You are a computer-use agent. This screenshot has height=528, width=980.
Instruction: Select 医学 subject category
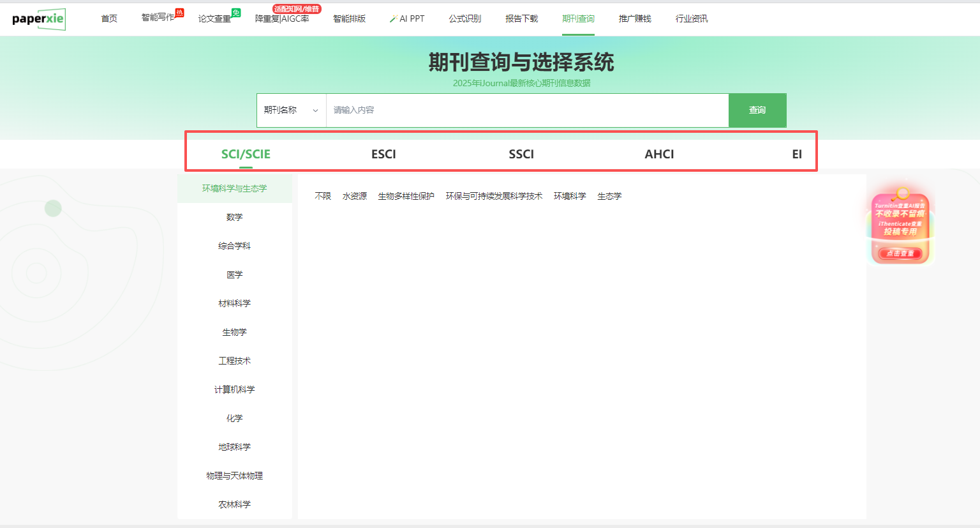tap(234, 275)
